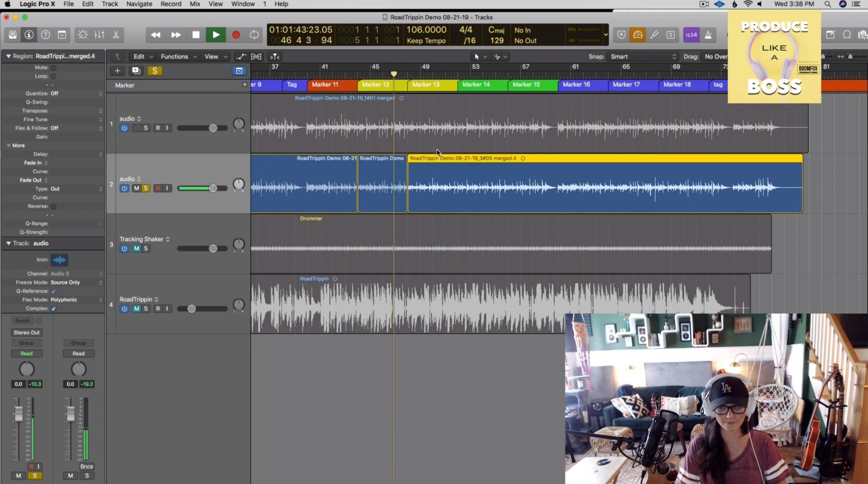Toggle the Cycle loop button
868x484 pixels.
click(x=254, y=35)
